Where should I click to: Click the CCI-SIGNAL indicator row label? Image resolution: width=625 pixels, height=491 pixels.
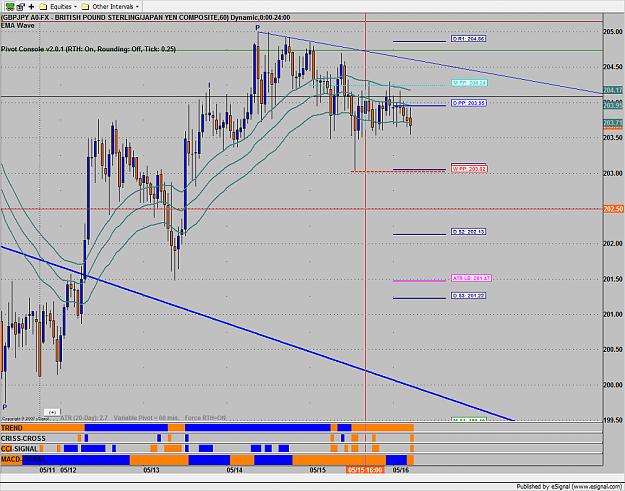tap(20, 449)
